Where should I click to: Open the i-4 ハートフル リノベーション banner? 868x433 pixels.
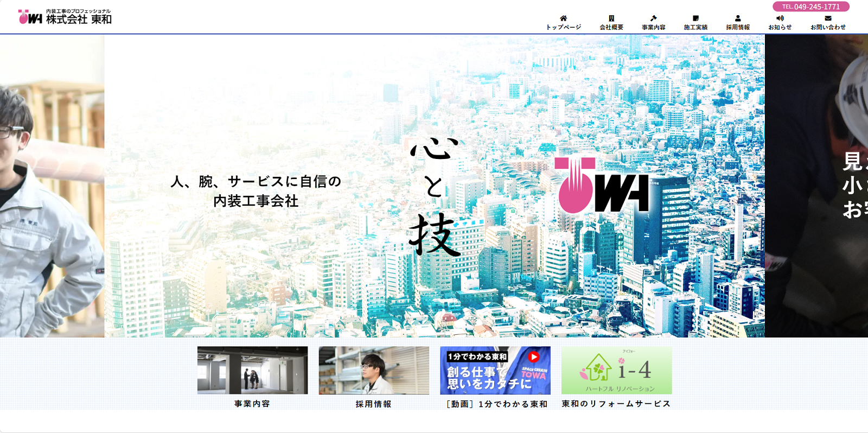click(617, 370)
